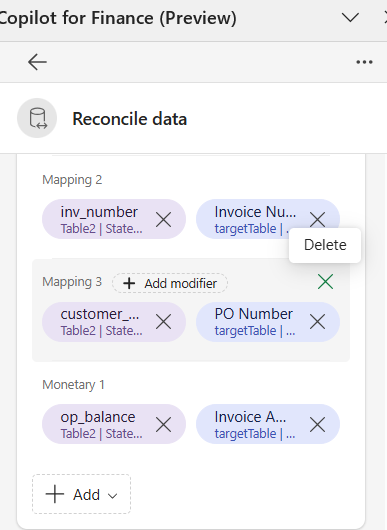Remove the customer_ field chip
This screenshot has height=530, width=387.
click(164, 321)
